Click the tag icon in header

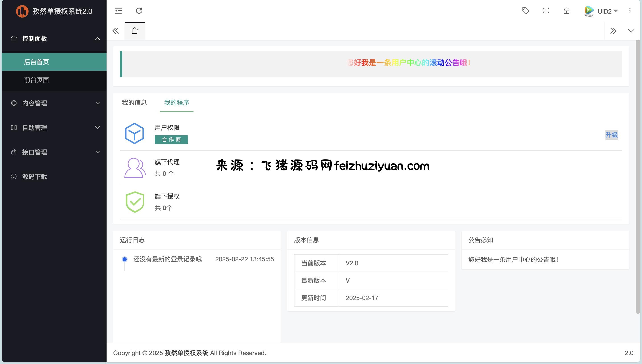(525, 11)
